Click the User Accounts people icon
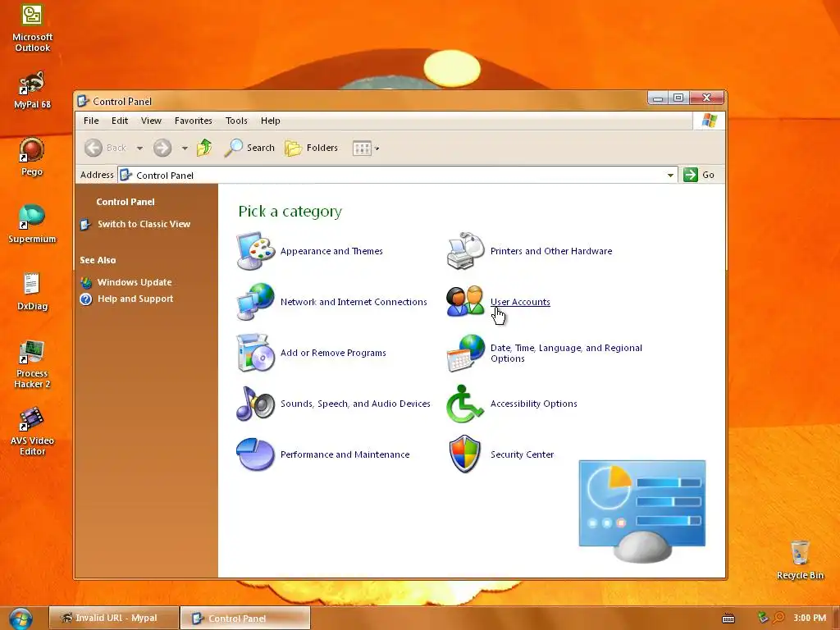The height and width of the screenshot is (630, 840). 466,302
